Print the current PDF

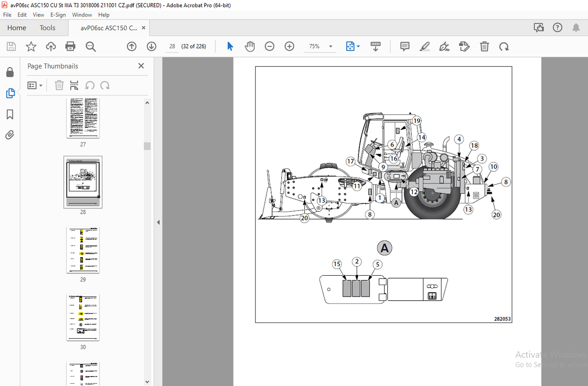[70, 46]
